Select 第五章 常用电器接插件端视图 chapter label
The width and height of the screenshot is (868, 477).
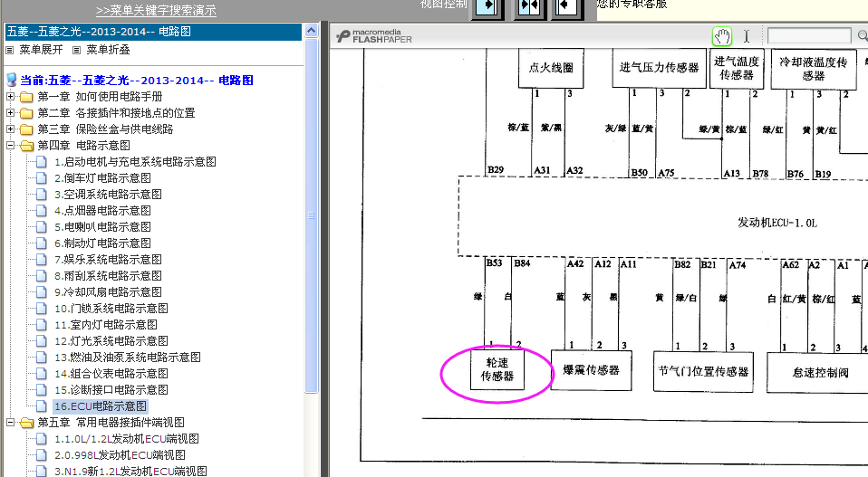point(111,423)
